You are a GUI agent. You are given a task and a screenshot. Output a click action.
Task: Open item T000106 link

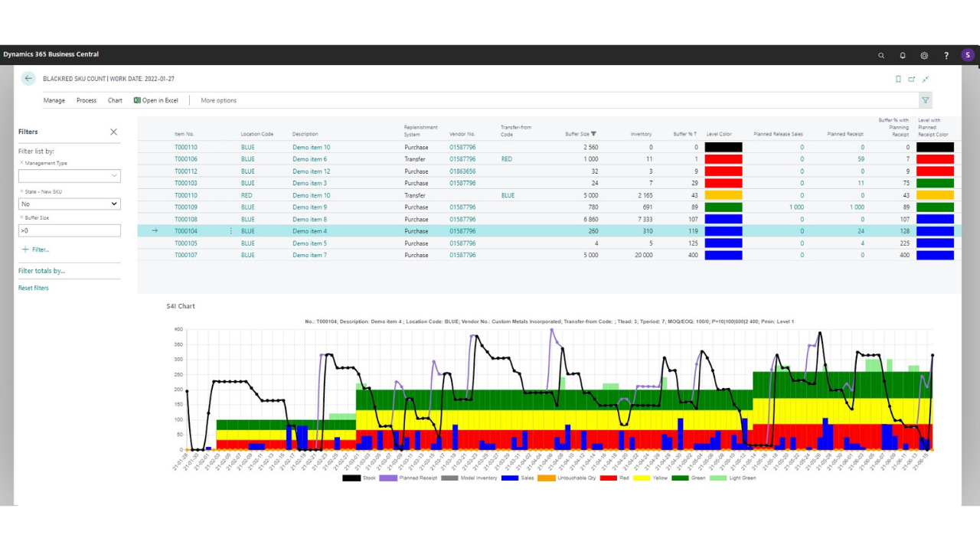point(186,159)
